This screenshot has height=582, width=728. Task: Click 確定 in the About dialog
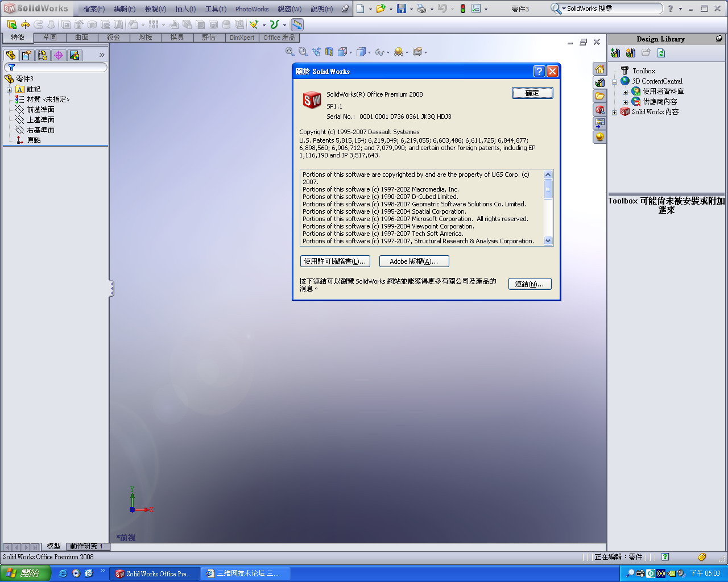click(532, 93)
